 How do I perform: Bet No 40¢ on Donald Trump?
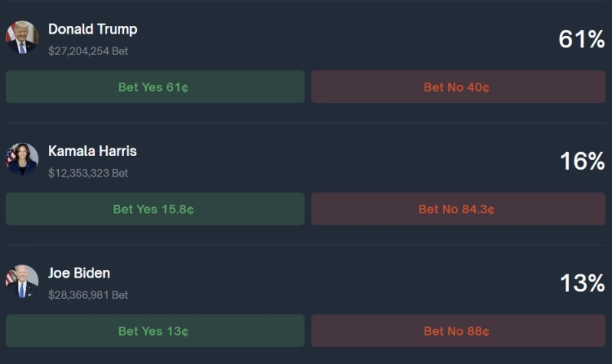click(x=457, y=87)
